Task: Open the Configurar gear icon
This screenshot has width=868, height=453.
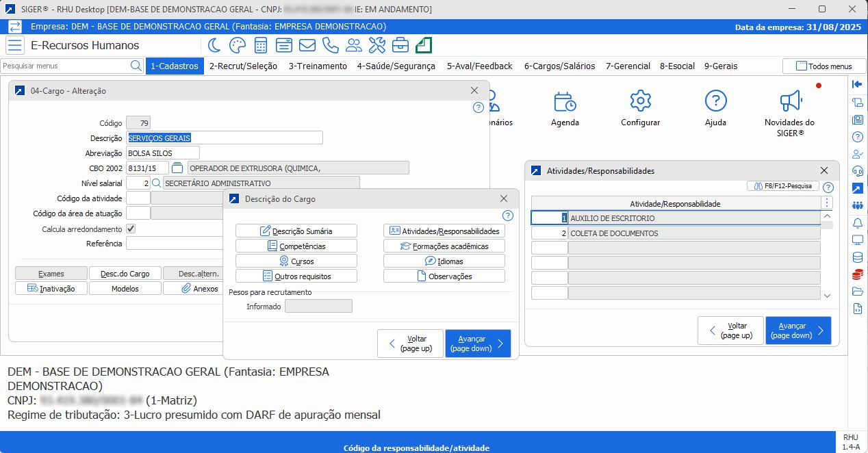Action: [x=640, y=102]
